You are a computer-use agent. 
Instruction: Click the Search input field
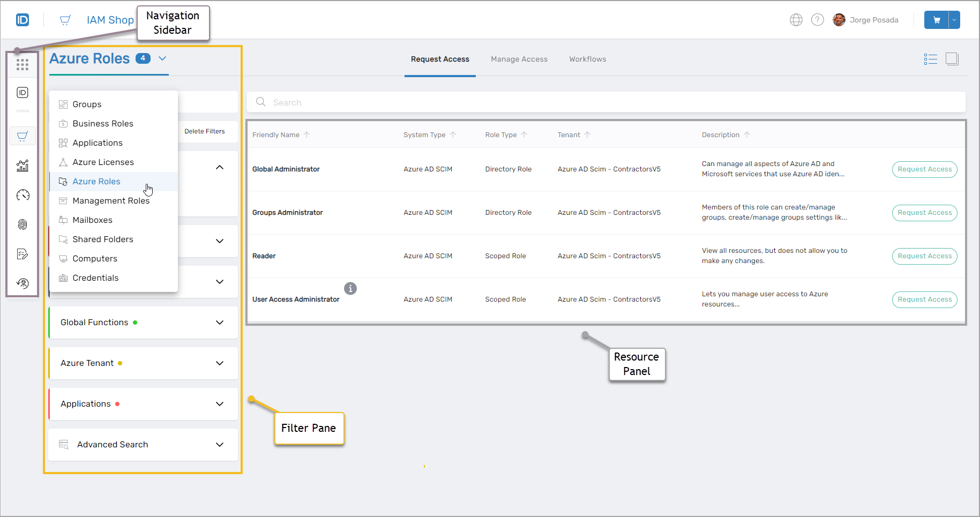tap(605, 102)
